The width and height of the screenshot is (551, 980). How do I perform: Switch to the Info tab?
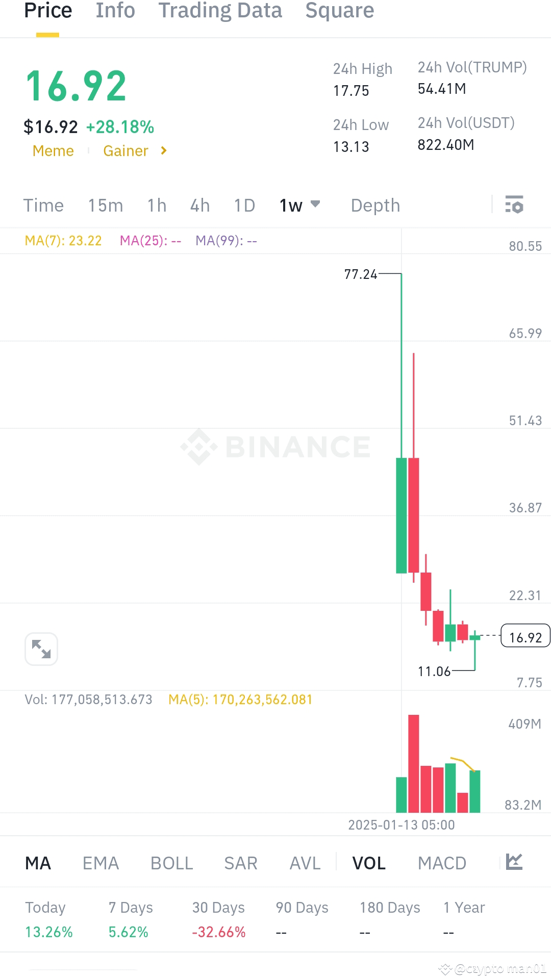115,10
